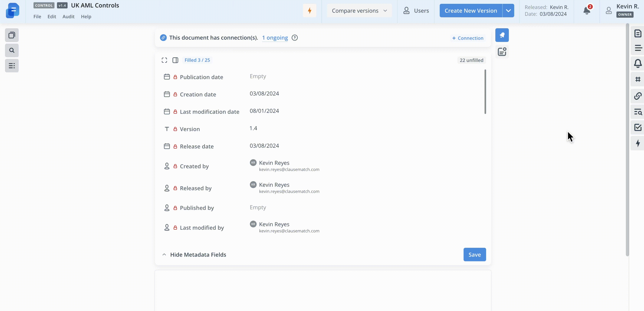Viewport: 644px width, 311px height.
Task: Click the copy pages icon in left sidebar
Action: coord(12,35)
